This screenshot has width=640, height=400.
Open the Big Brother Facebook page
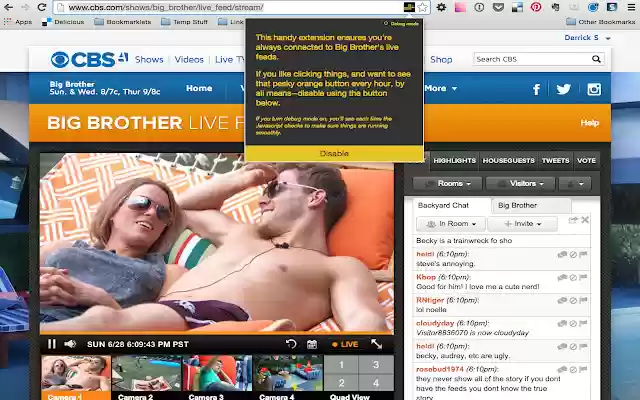click(x=536, y=89)
